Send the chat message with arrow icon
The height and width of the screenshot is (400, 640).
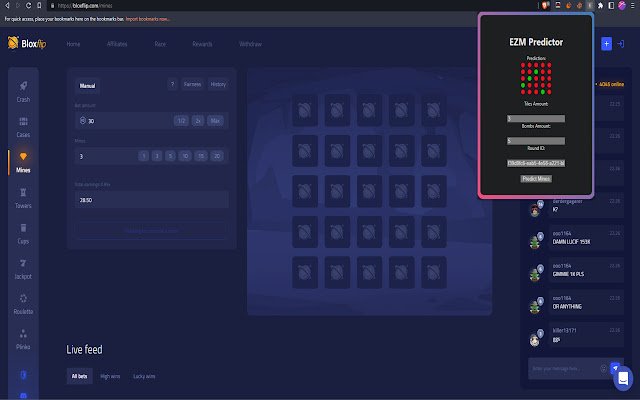point(615,368)
